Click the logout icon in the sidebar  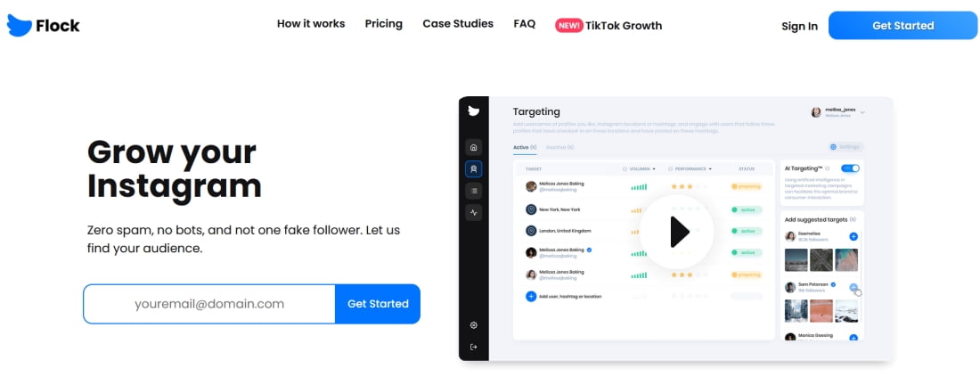(x=474, y=347)
